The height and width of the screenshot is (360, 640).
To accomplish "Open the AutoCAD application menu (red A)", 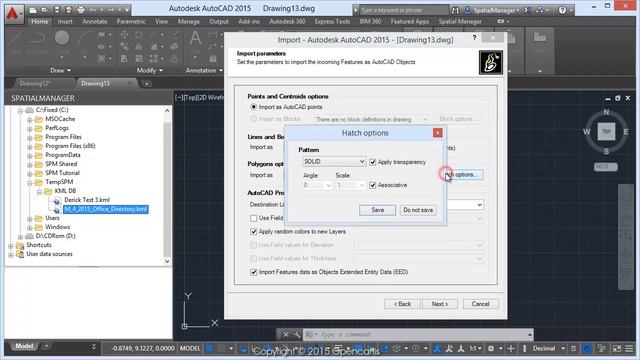I will pyautogui.click(x=13, y=13).
